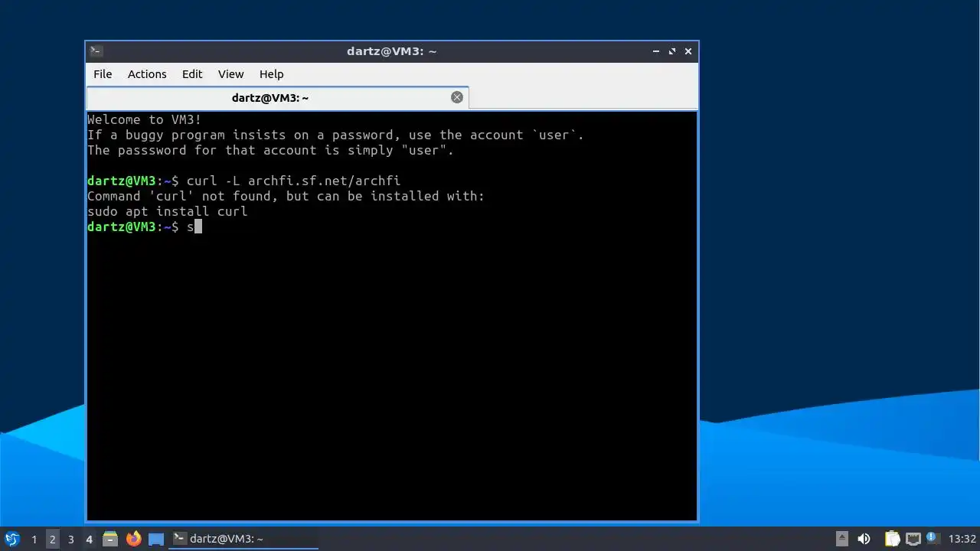Open the update notifier tray icon

(933, 538)
